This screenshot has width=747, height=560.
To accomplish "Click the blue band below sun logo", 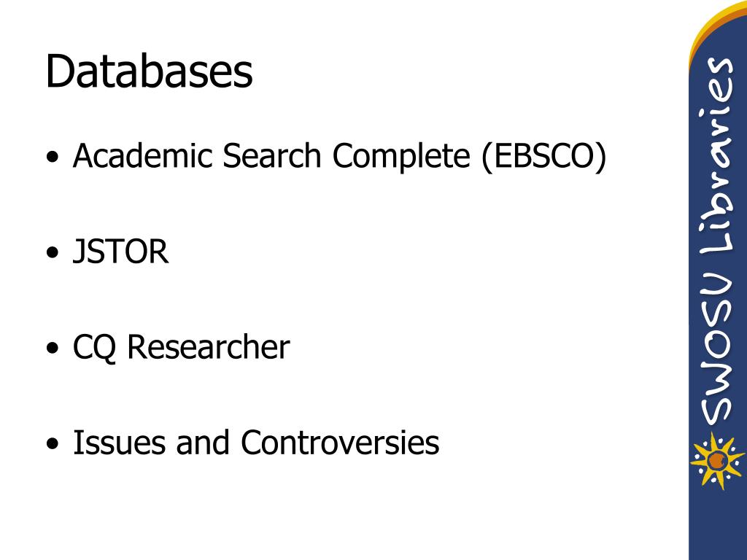I will [x=718, y=526].
